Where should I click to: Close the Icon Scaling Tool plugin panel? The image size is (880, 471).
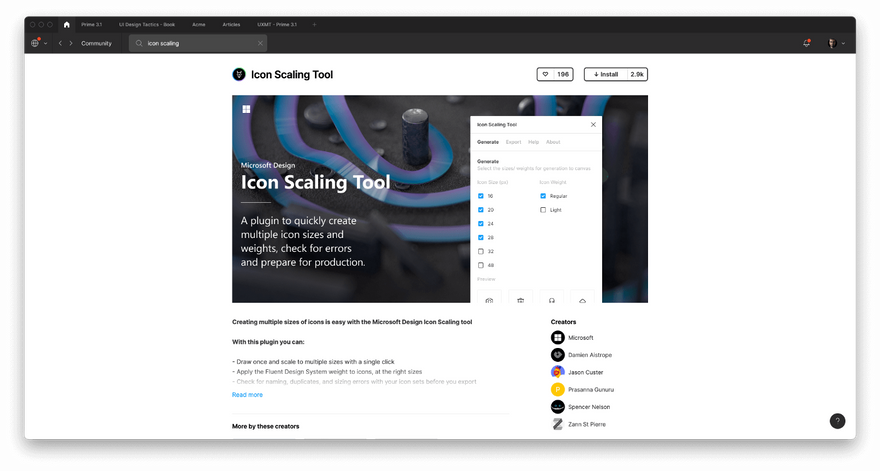(x=593, y=125)
